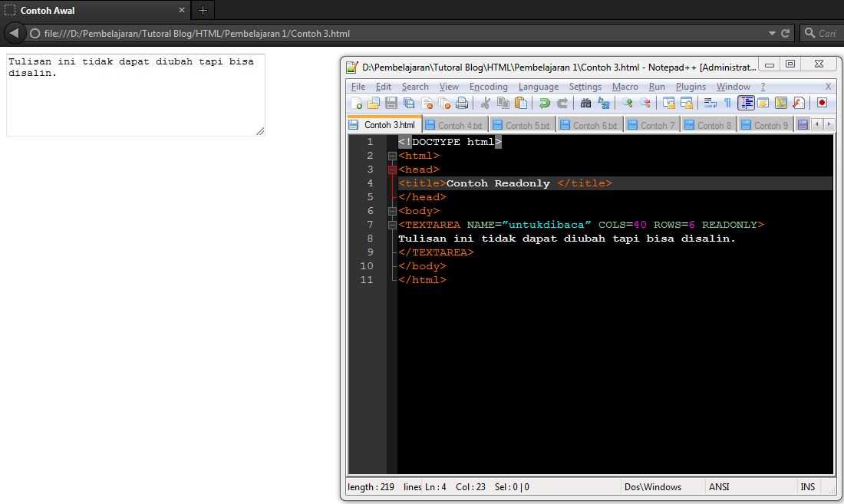Toggle Show All Characters pilcrow icon
The height and width of the screenshot is (504, 844).
[x=727, y=104]
